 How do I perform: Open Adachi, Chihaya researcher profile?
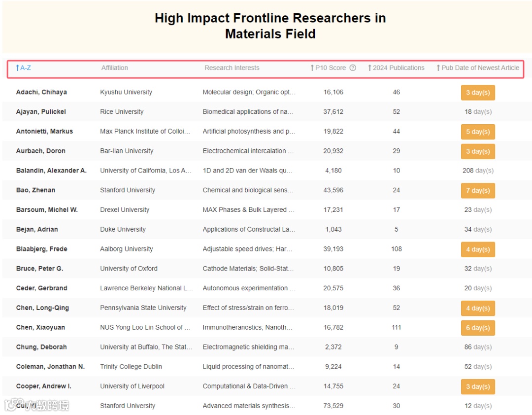click(41, 92)
